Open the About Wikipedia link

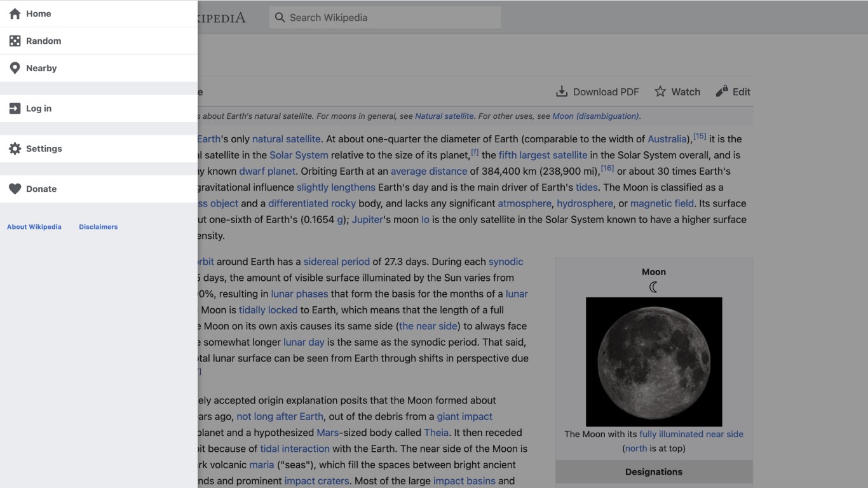34,226
